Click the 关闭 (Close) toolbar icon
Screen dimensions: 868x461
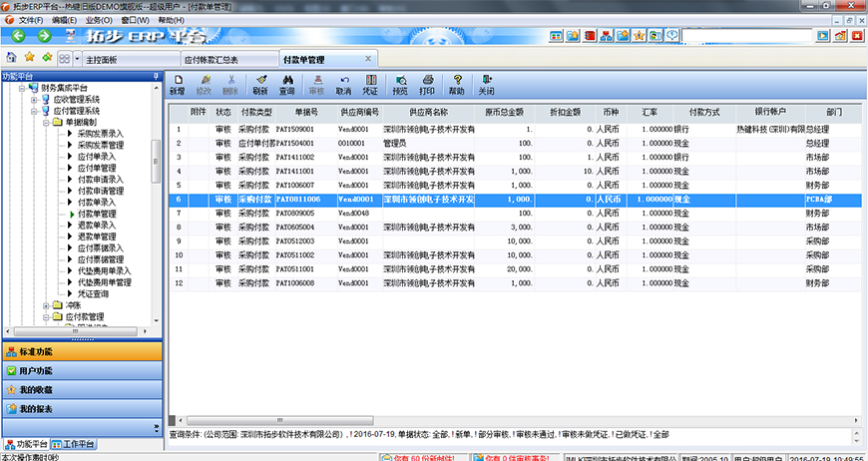[486, 84]
